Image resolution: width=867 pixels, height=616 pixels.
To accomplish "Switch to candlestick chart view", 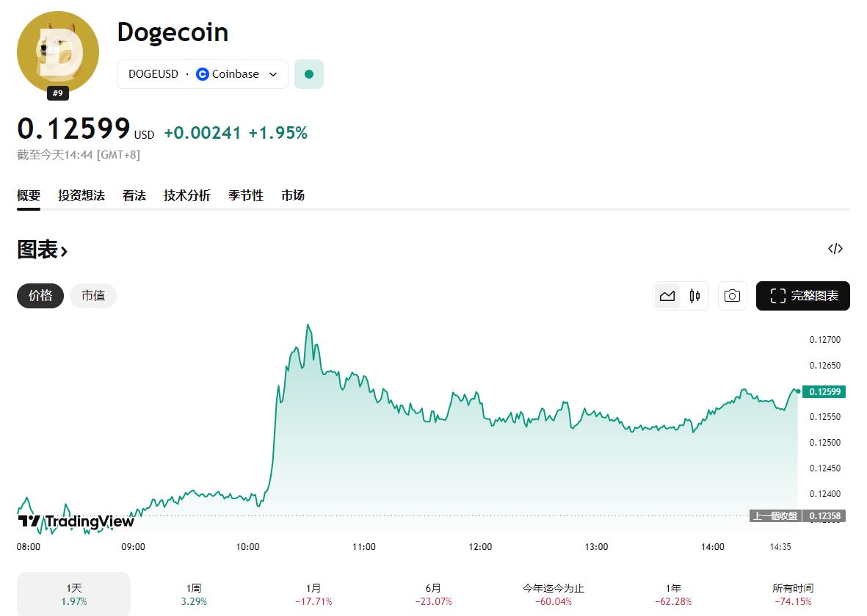I will [x=694, y=296].
